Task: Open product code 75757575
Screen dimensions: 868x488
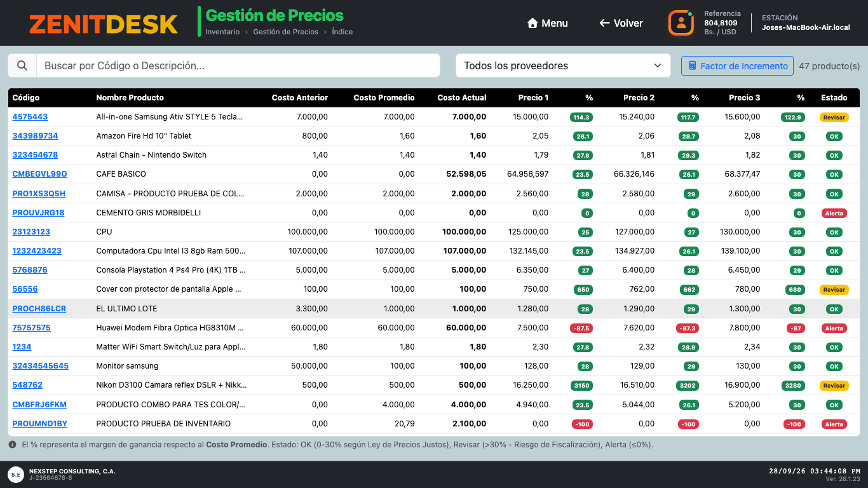Action: 32,328
